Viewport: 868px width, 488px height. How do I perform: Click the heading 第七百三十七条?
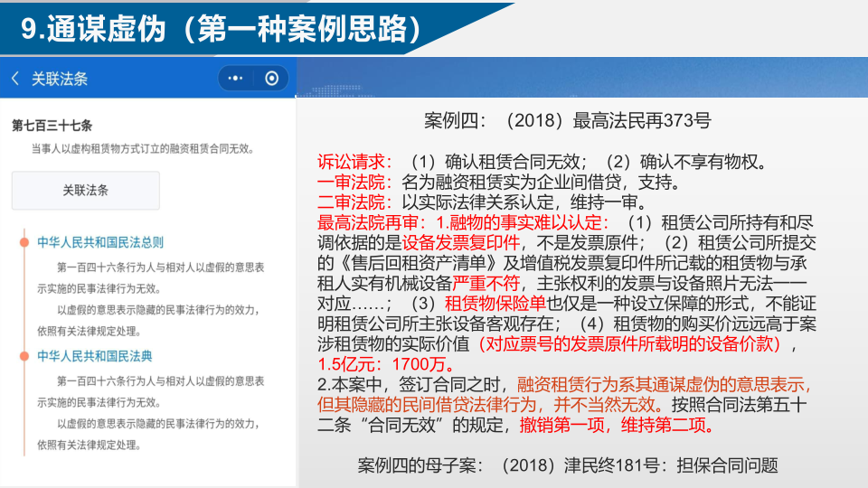point(52,126)
